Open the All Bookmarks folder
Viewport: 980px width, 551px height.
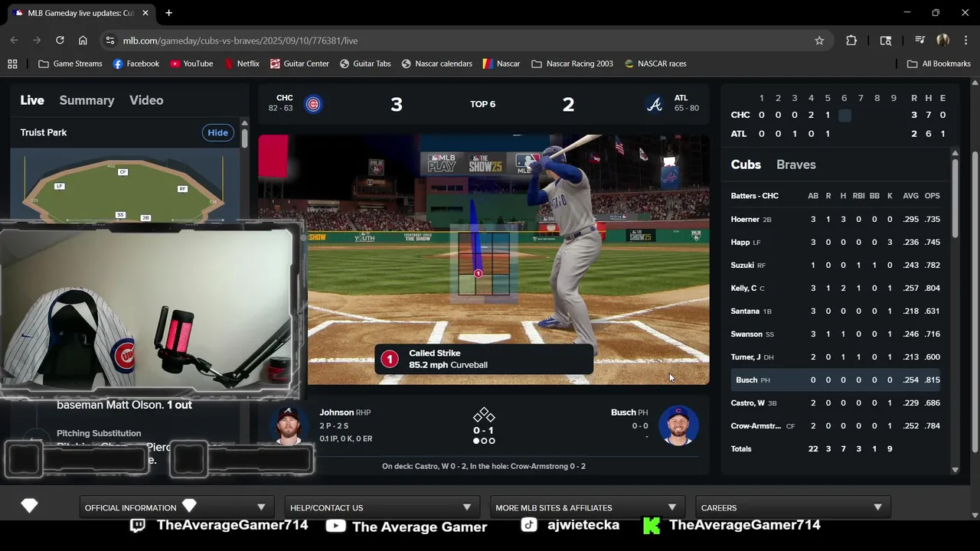(939, 64)
